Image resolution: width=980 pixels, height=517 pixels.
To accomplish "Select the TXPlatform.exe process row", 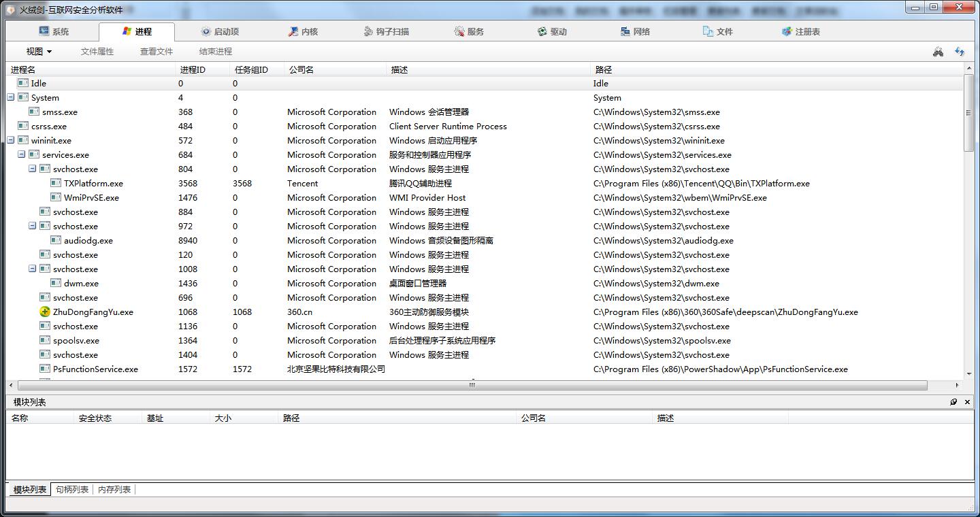I will [x=93, y=184].
